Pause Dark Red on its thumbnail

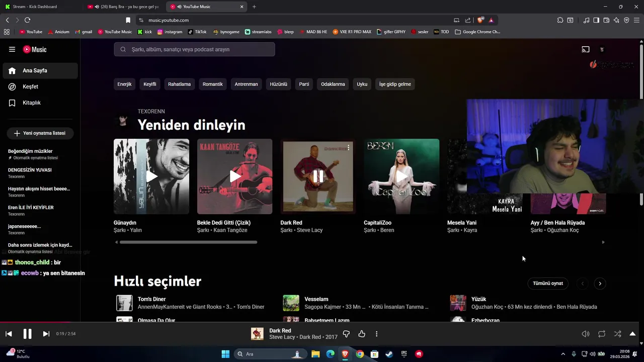pos(318,176)
